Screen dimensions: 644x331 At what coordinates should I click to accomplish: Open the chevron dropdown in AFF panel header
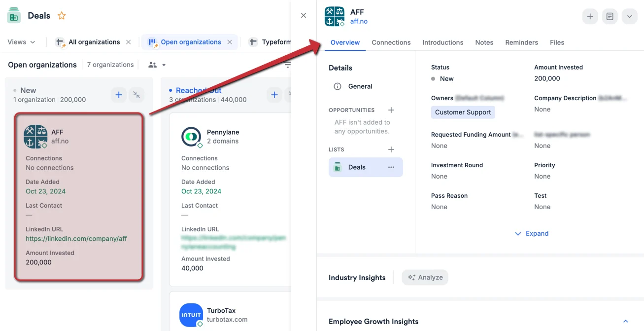coord(629,16)
